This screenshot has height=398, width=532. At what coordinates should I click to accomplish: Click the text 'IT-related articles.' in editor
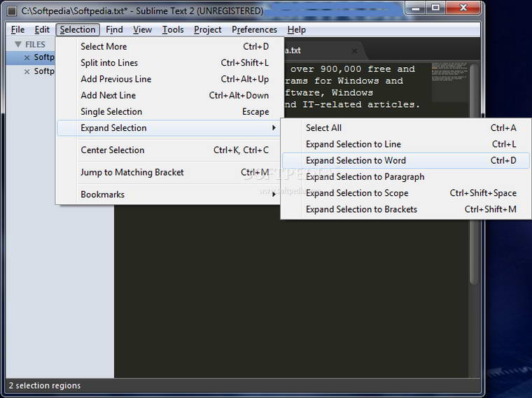click(x=361, y=104)
